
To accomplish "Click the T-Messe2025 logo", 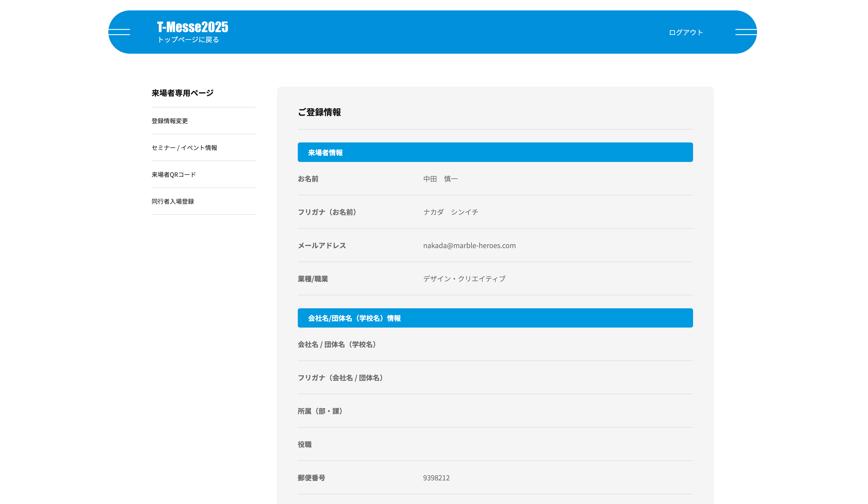I will tap(192, 27).
